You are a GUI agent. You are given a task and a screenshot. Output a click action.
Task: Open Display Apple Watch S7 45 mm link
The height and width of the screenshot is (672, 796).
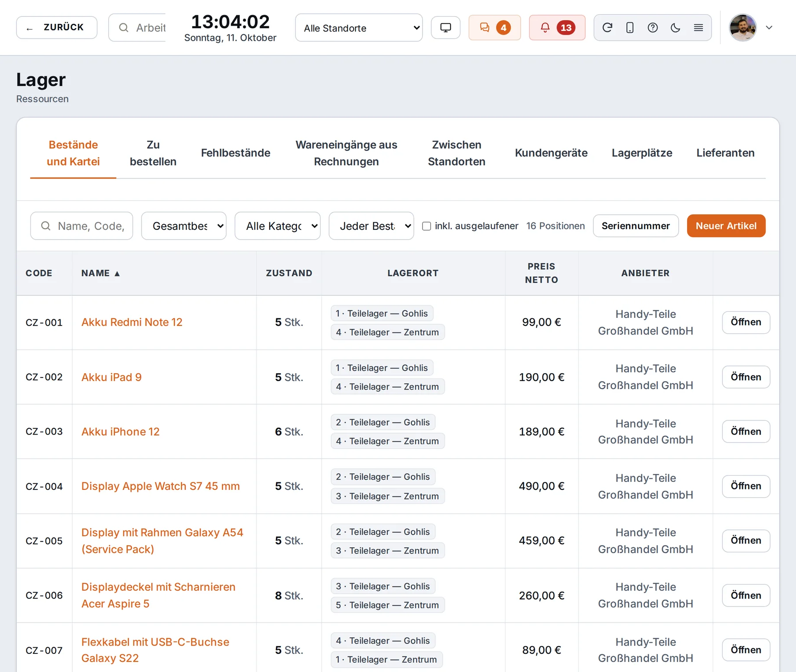(161, 486)
